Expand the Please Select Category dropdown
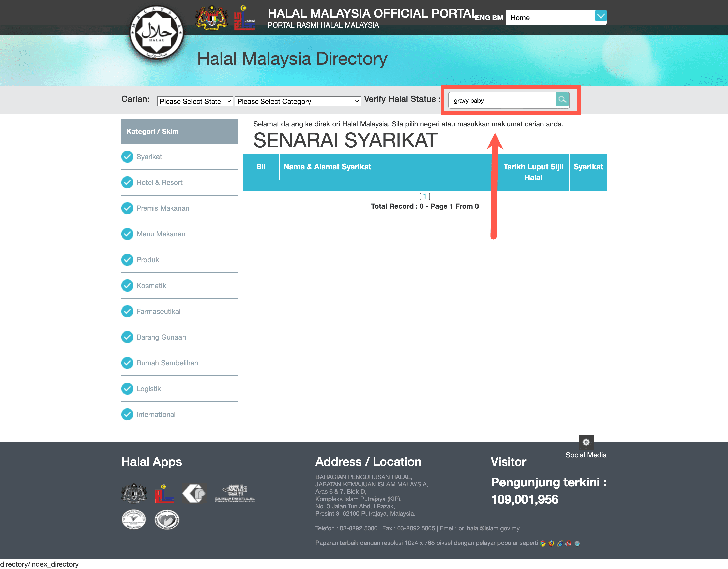This screenshot has width=728, height=569. coord(297,101)
